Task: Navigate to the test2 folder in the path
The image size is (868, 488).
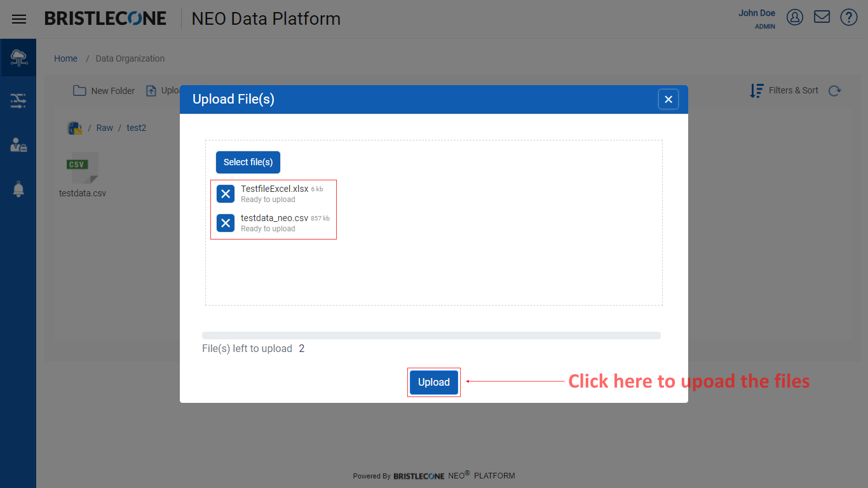Action: pos(137,128)
